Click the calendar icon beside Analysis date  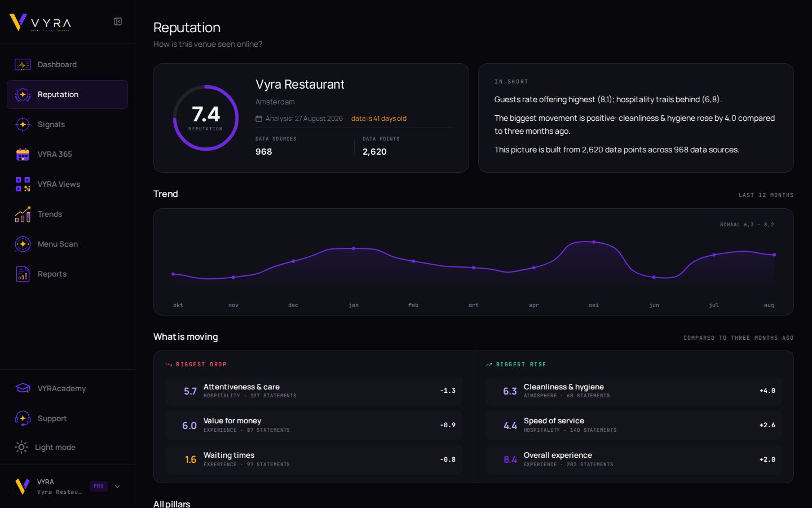(x=259, y=119)
